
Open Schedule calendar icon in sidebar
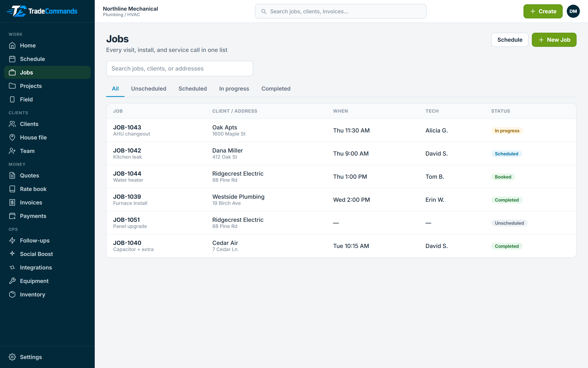tap(12, 59)
